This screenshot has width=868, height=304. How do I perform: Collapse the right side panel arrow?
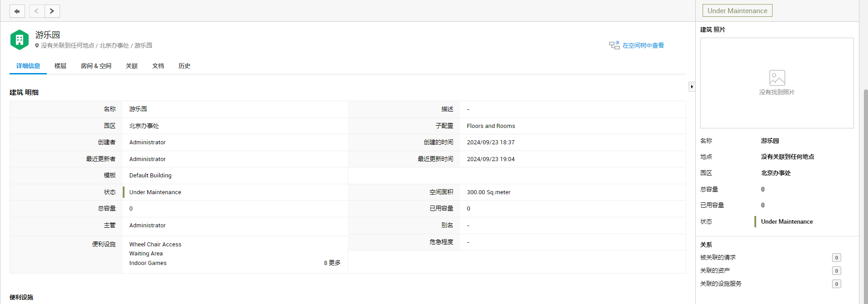click(692, 87)
